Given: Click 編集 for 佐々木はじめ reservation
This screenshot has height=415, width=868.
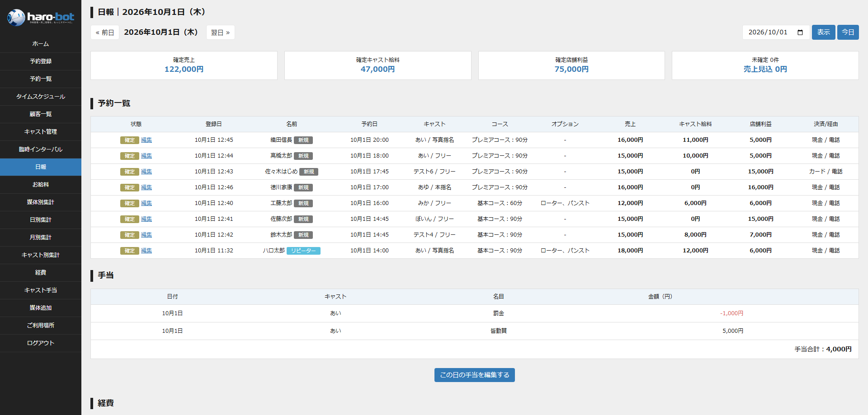Looking at the screenshot, I should pyautogui.click(x=146, y=172).
